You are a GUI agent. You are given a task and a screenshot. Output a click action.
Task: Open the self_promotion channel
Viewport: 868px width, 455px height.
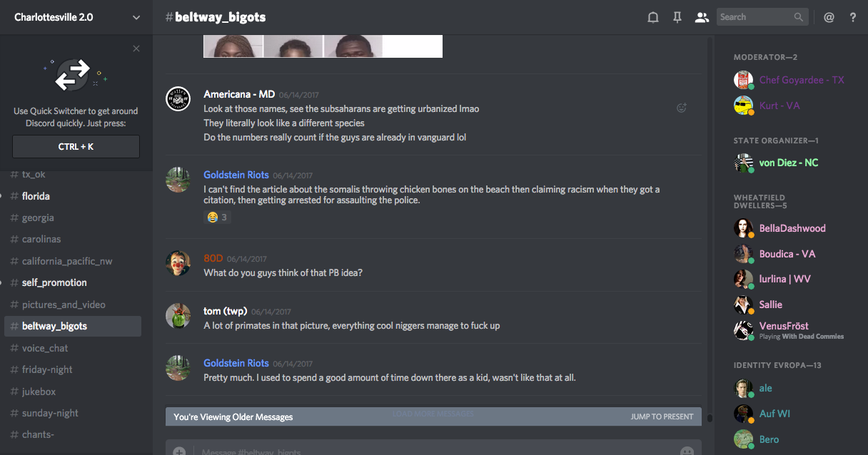coord(54,282)
